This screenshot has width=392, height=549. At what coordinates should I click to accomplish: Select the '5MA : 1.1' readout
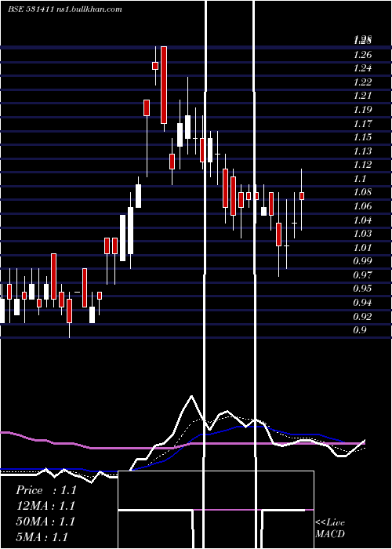(42, 536)
